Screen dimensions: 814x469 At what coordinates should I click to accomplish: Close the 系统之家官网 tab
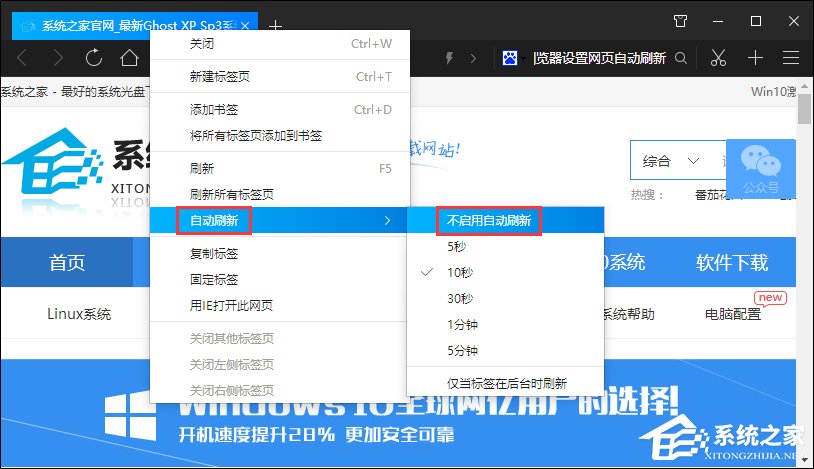[245, 25]
